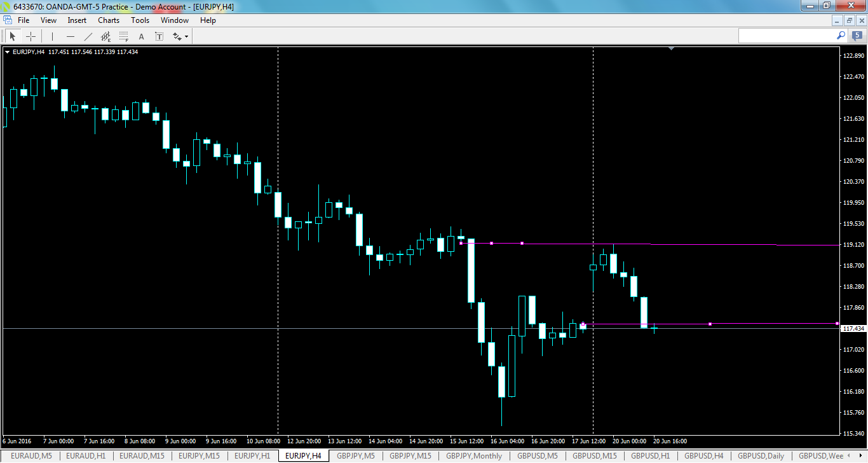This screenshot has width=868, height=463.
Task: Open the Insert menu
Action: click(x=76, y=20)
